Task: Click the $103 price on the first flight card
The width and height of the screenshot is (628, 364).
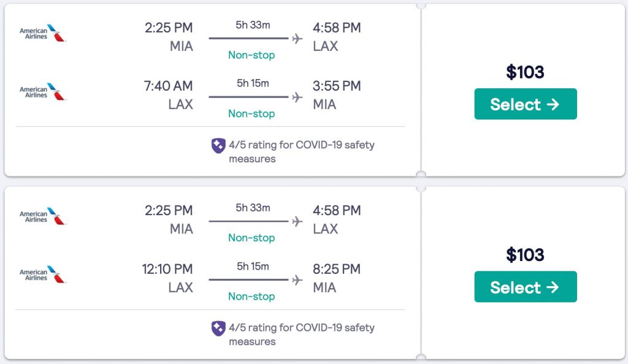Action: pyautogui.click(x=525, y=72)
